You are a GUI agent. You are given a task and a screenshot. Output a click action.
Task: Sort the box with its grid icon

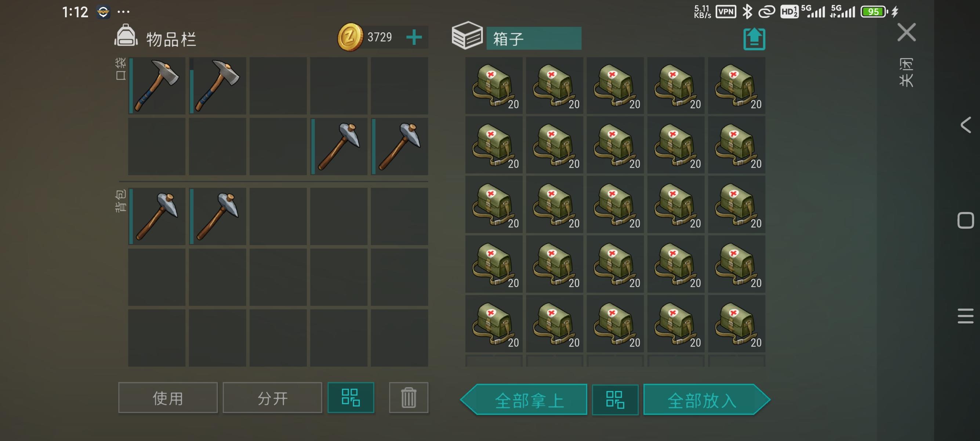[x=615, y=399]
